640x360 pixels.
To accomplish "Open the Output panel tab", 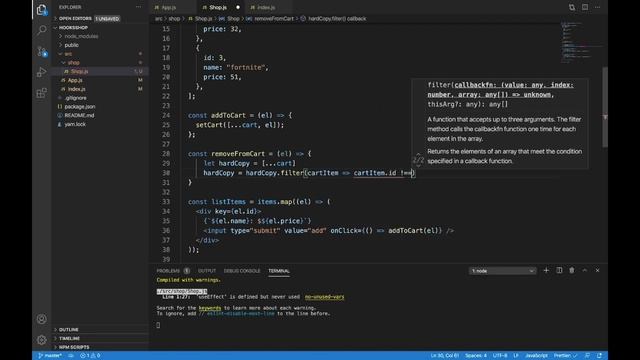I will pyautogui.click(x=207, y=271).
